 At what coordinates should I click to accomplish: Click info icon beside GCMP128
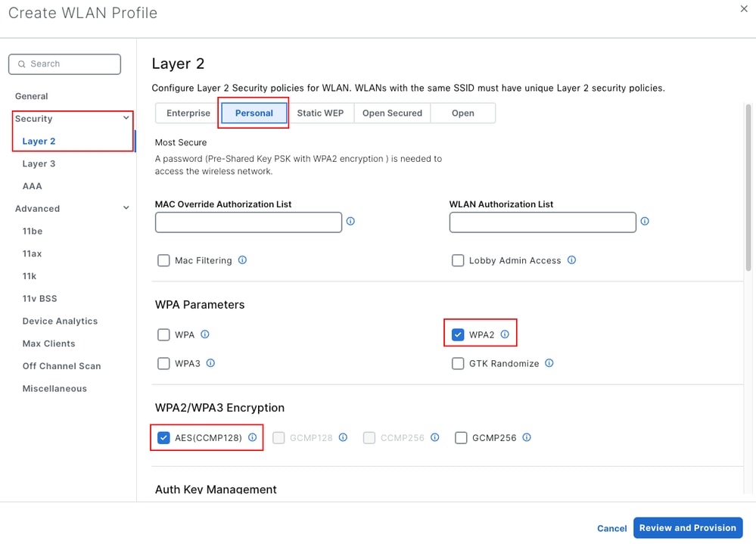coord(343,437)
